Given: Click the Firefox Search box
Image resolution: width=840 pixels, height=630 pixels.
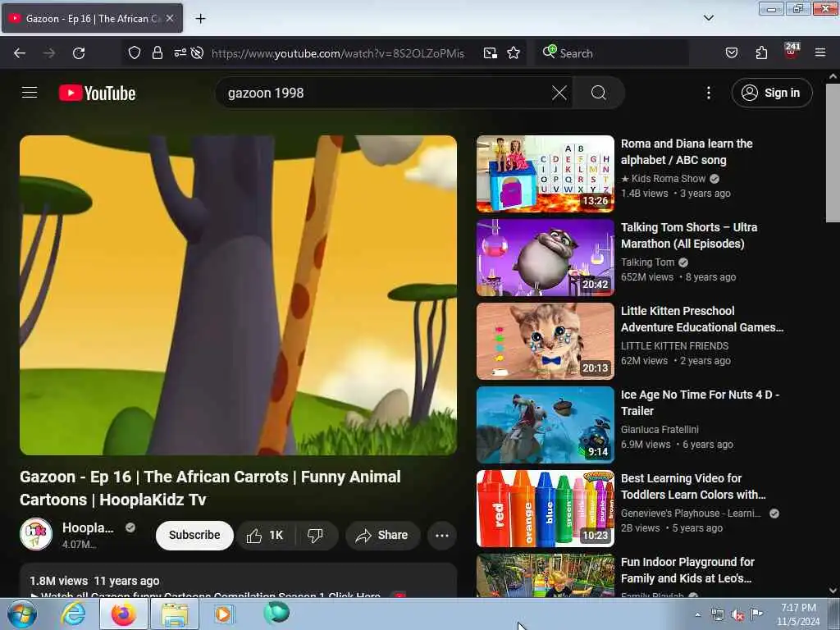Looking at the screenshot, I should pyautogui.click(x=610, y=53).
